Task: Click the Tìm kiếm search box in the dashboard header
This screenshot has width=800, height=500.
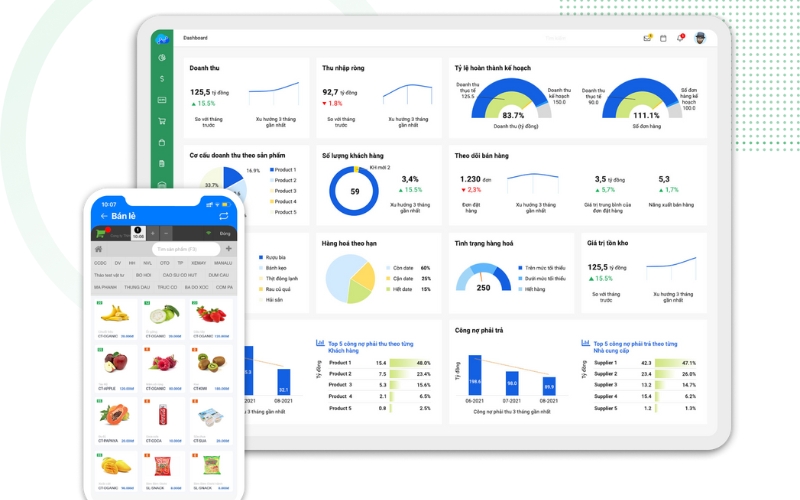Action: pos(556,38)
